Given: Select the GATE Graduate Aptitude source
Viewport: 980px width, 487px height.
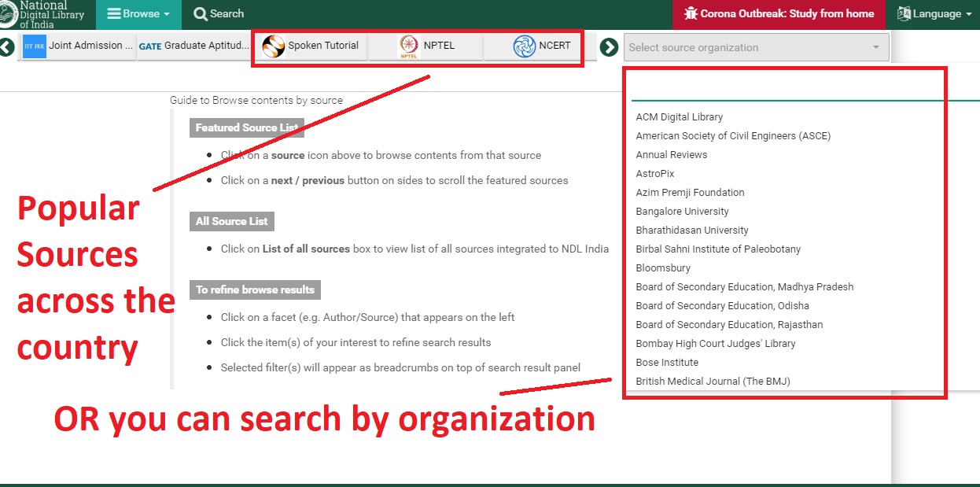Looking at the screenshot, I should pyautogui.click(x=194, y=46).
